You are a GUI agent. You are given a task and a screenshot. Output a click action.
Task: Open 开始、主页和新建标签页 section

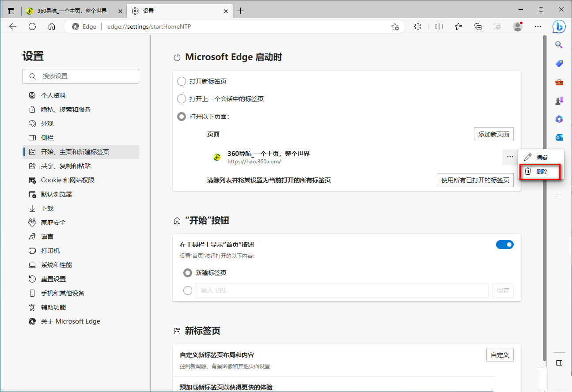(81, 152)
